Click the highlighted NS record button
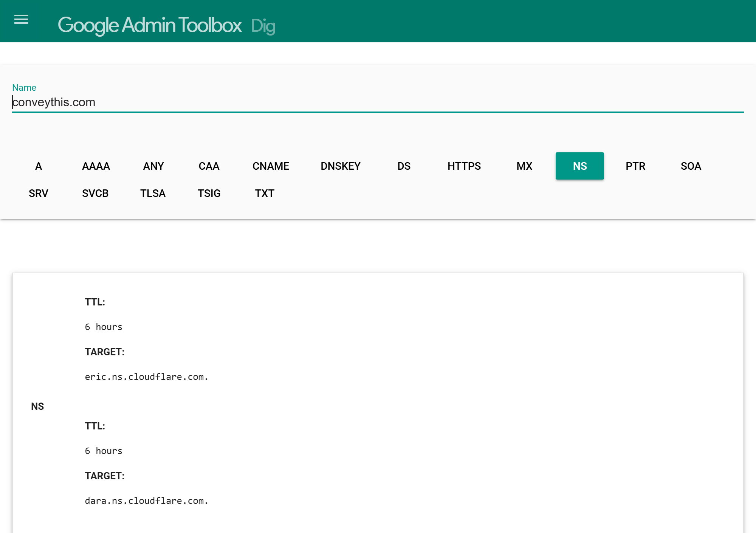Image resolution: width=756 pixels, height=533 pixels. tap(580, 166)
